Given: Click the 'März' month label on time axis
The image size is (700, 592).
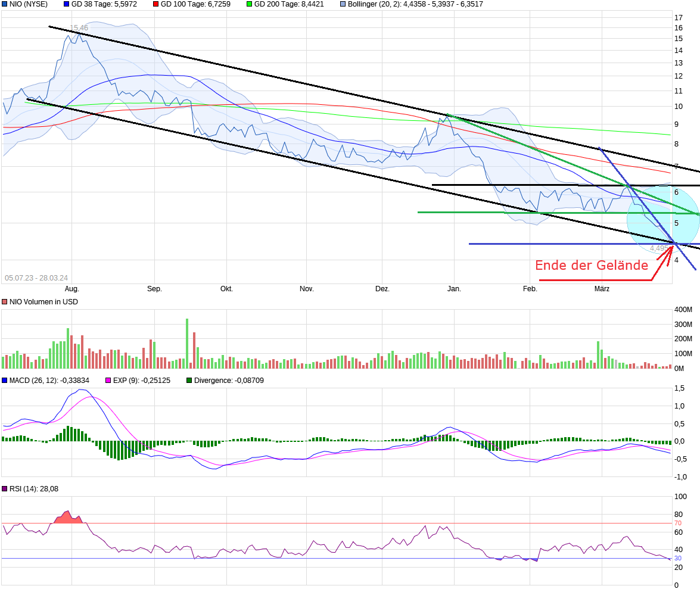Looking at the screenshot, I should [x=602, y=289].
